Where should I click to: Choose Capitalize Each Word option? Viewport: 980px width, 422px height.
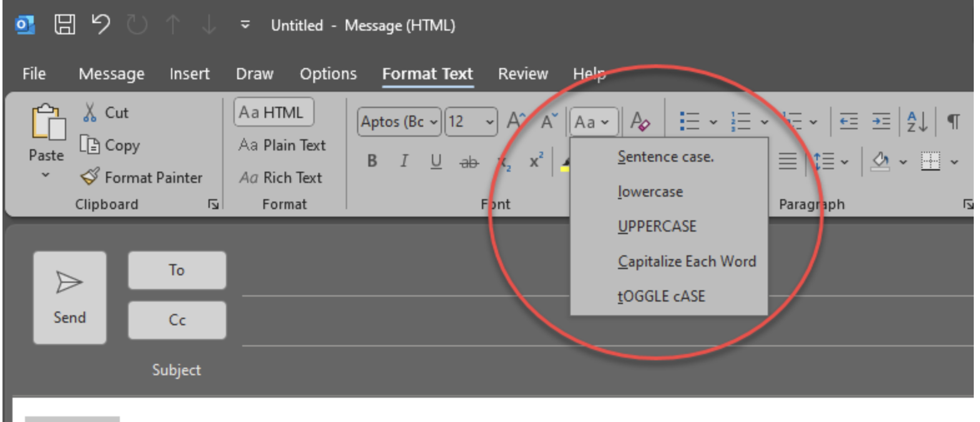[x=687, y=261]
